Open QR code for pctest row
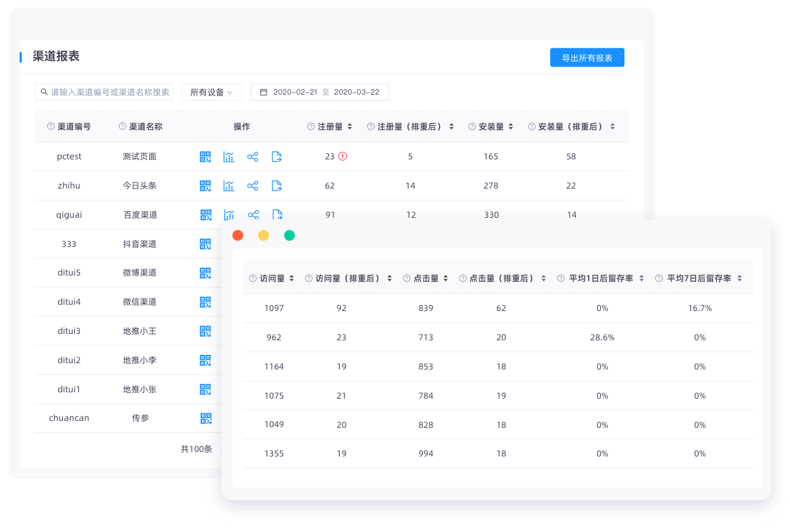The image size is (790, 532). coord(205,157)
